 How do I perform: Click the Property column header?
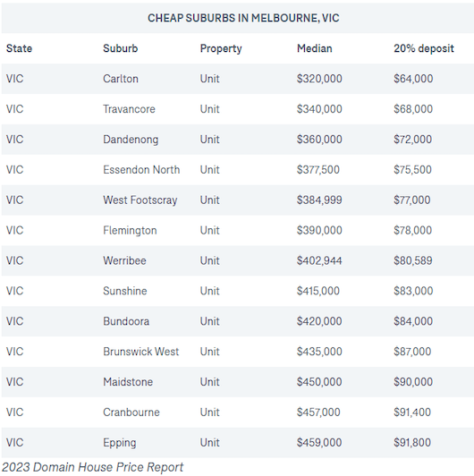coord(221,48)
